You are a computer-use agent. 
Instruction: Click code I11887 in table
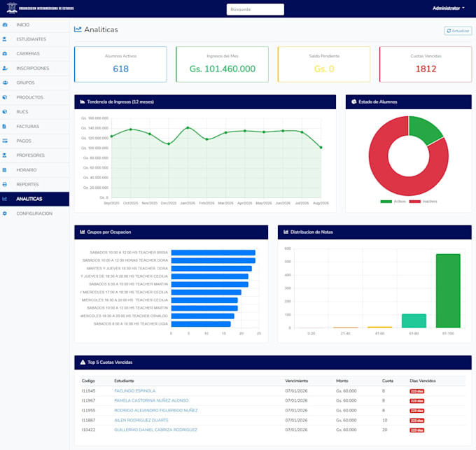[x=88, y=421]
